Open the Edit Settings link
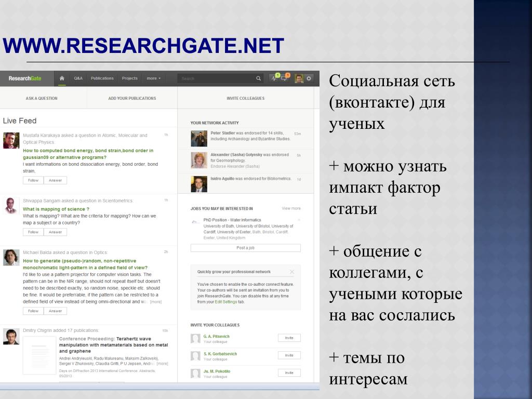Viewport: 532px width, 399px height. (x=226, y=302)
